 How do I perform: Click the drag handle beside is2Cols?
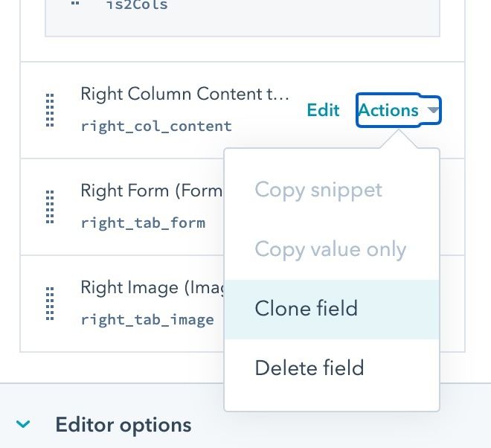74,4
